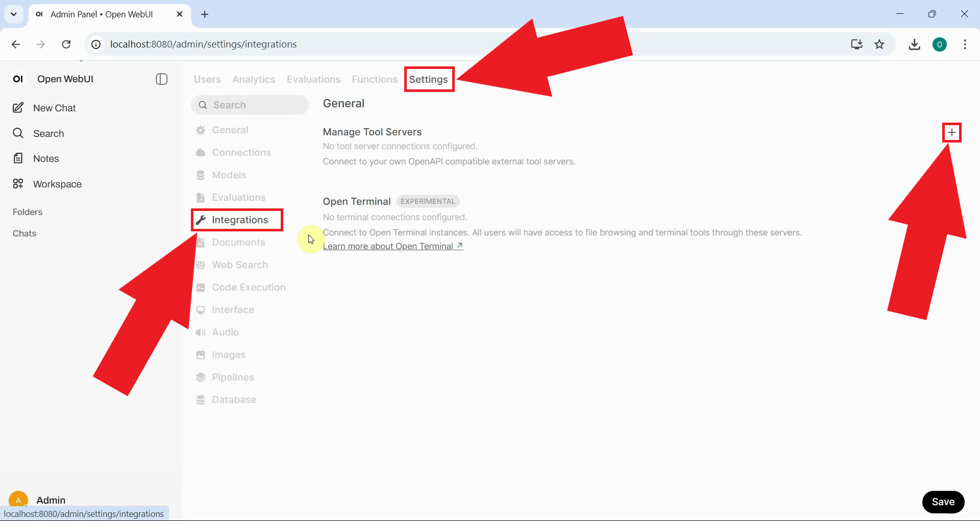Click the browser address bar URL

point(203,44)
